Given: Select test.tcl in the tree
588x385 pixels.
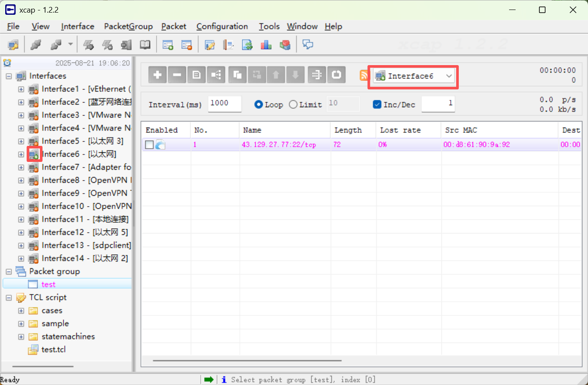Looking at the screenshot, I should 53,349.
